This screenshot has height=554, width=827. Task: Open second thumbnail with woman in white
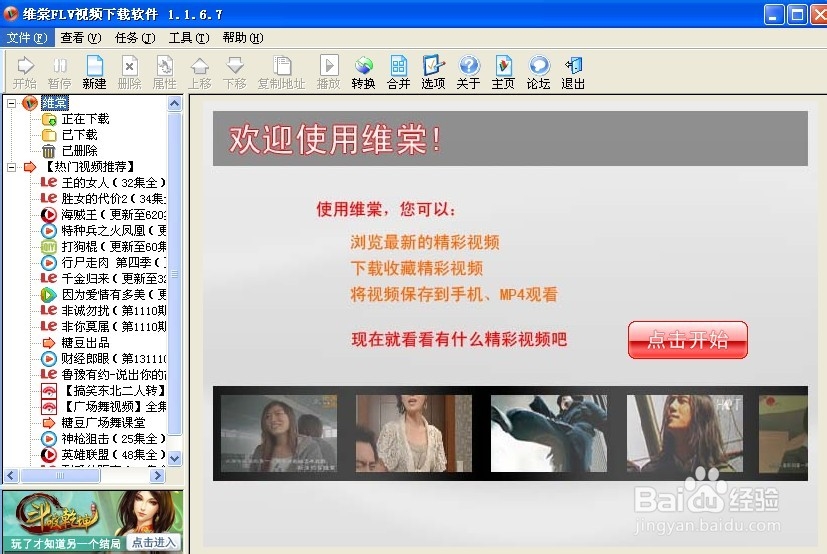point(414,433)
